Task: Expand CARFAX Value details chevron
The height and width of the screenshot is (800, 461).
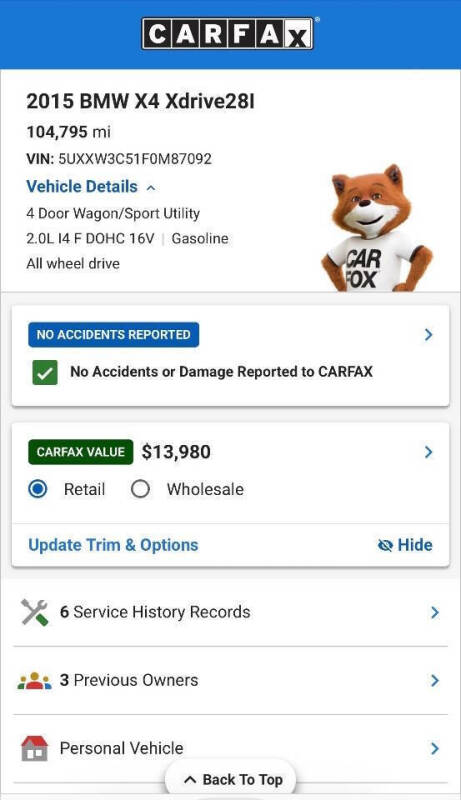Action: coord(428,452)
